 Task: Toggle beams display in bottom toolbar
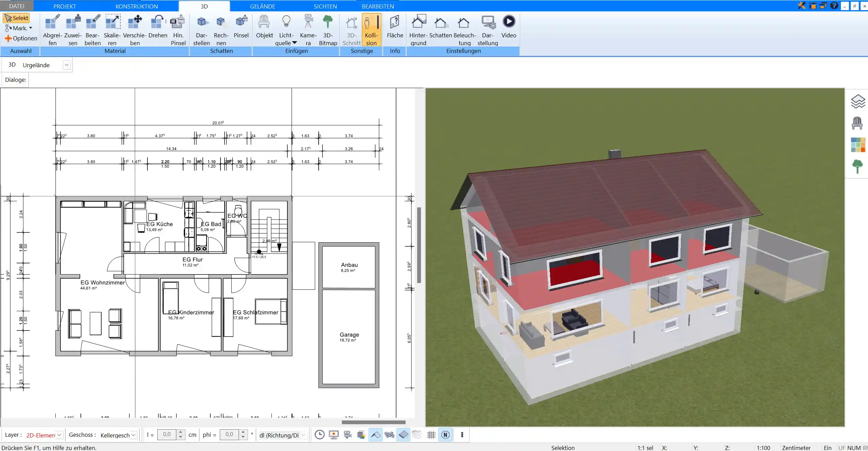tap(389, 435)
